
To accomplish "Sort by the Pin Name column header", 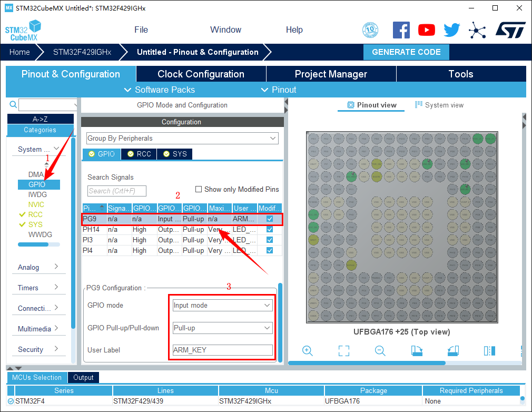I will pyautogui.click(x=94, y=208).
